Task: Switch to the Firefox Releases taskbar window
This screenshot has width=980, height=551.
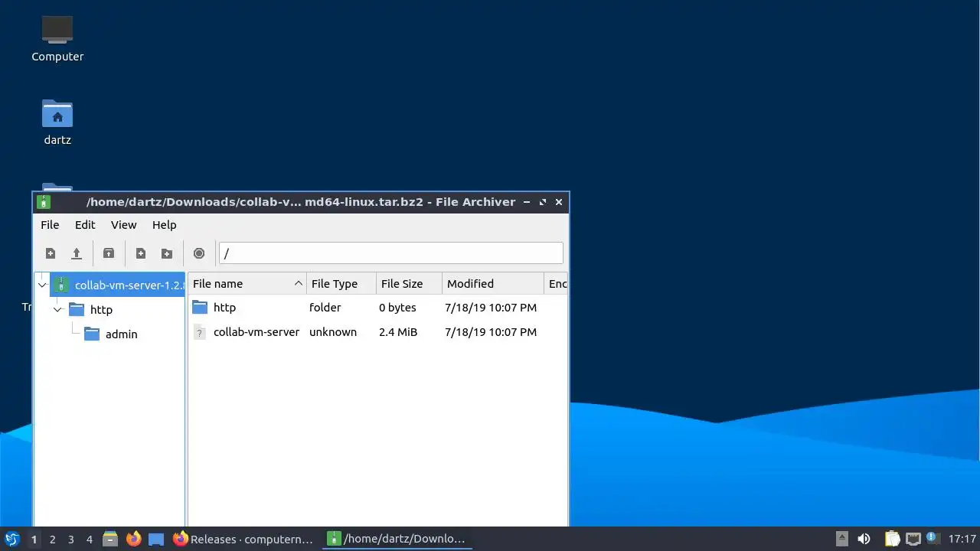Action: [243, 539]
